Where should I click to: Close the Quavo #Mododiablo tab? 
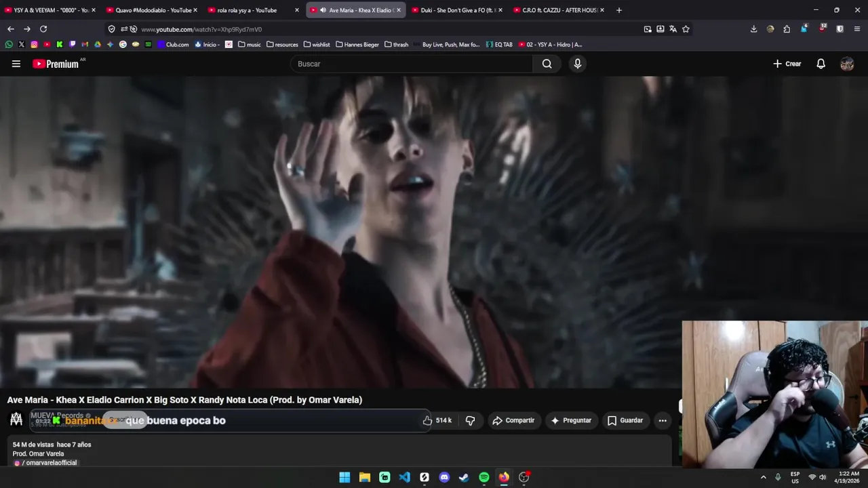195,10
